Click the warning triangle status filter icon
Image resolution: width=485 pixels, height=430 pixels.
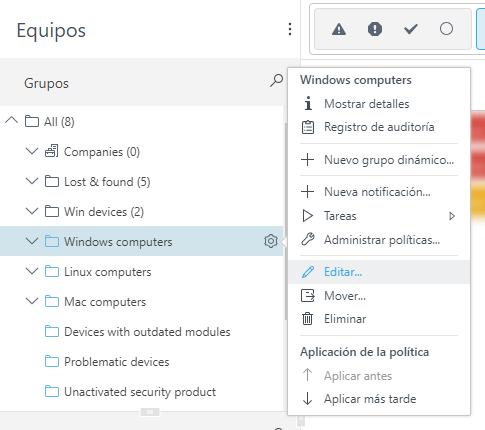(x=339, y=29)
